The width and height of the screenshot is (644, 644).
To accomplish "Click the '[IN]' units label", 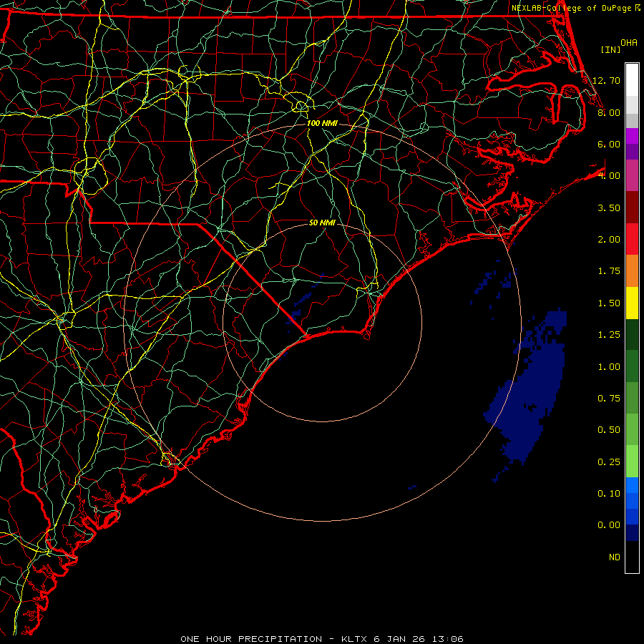I will coord(611,49).
